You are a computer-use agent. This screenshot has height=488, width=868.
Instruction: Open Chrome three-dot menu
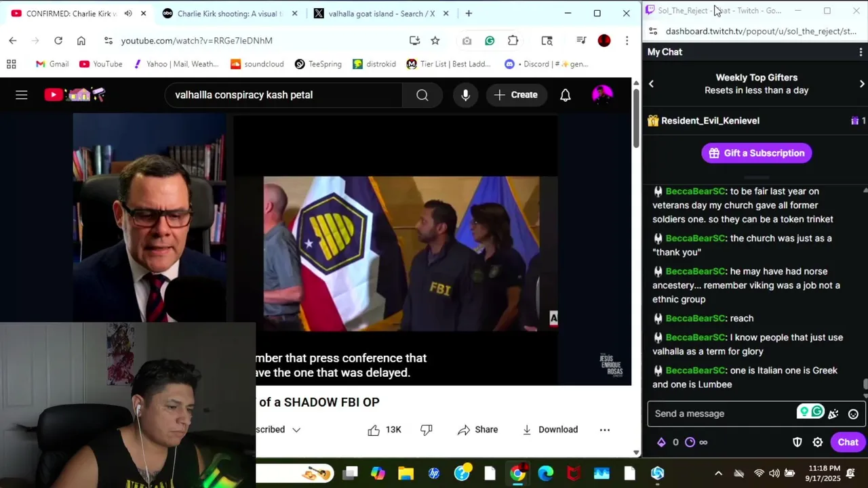click(627, 41)
